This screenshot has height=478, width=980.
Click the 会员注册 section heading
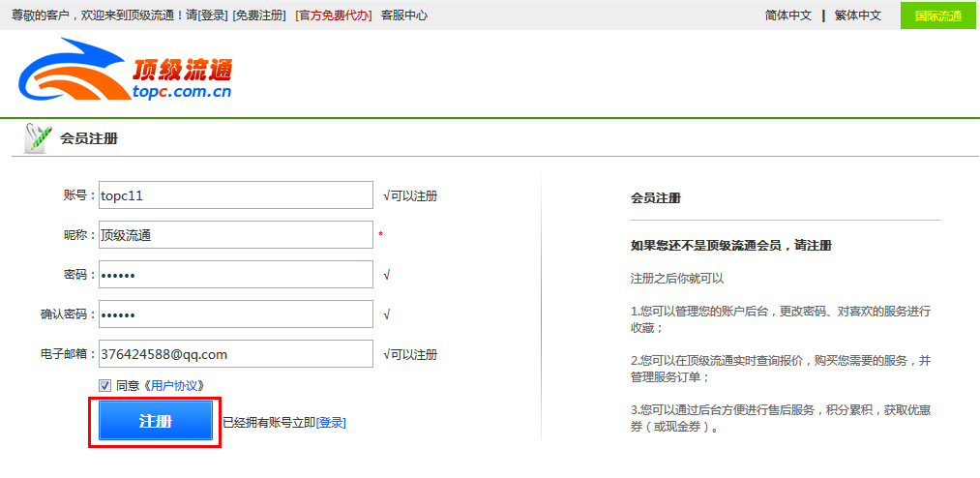[89, 138]
